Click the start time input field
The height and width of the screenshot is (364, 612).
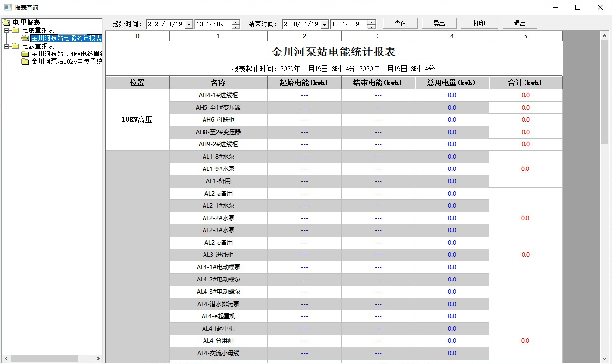(212, 24)
